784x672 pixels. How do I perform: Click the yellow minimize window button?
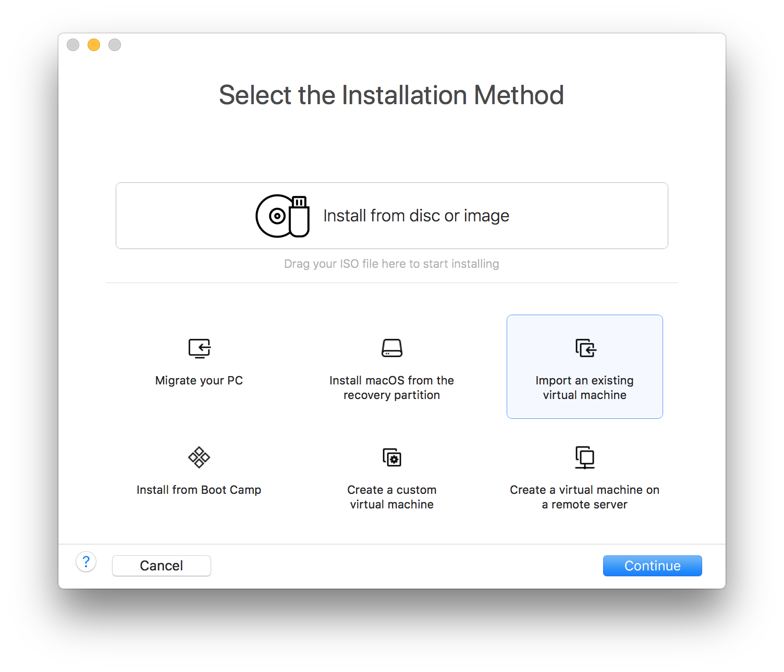coord(93,45)
